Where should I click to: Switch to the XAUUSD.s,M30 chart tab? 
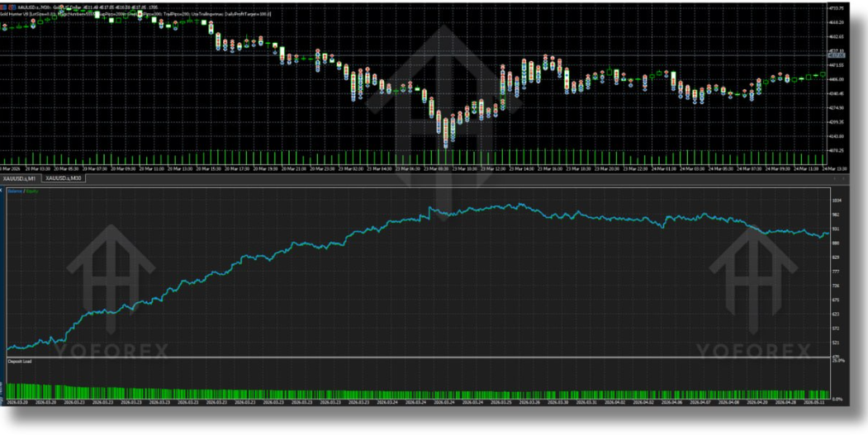63,178
